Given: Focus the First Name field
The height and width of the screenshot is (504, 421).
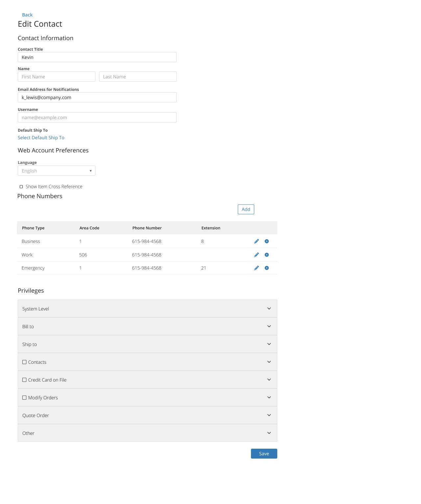Looking at the screenshot, I should coord(57,77).
